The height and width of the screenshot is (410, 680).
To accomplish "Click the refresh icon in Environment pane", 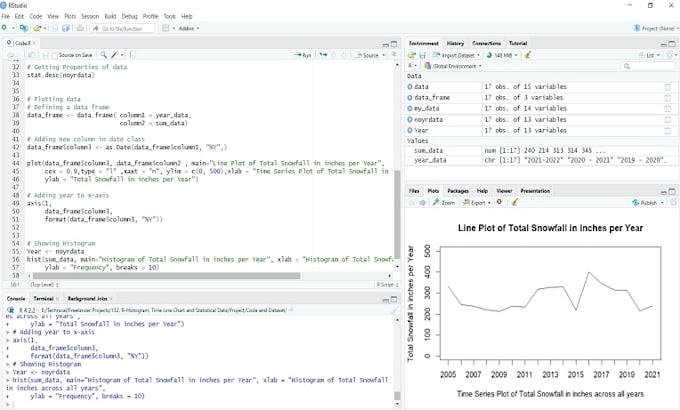I will [670, 55].
